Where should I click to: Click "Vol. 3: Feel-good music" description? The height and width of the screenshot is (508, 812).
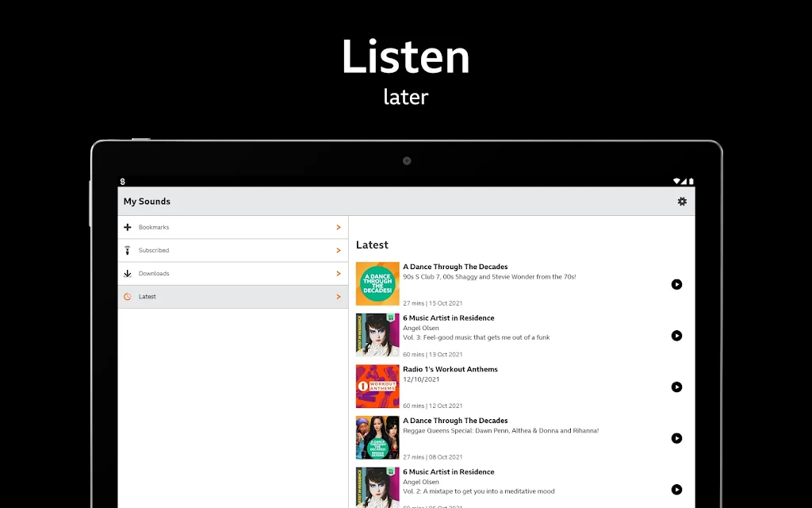477,337
